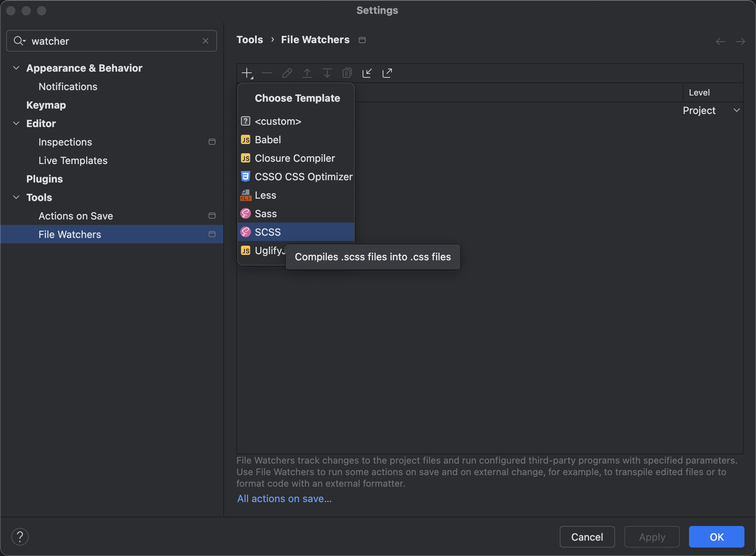
Task: Click the Add watcher plus icon
Action: coord(247,73)
